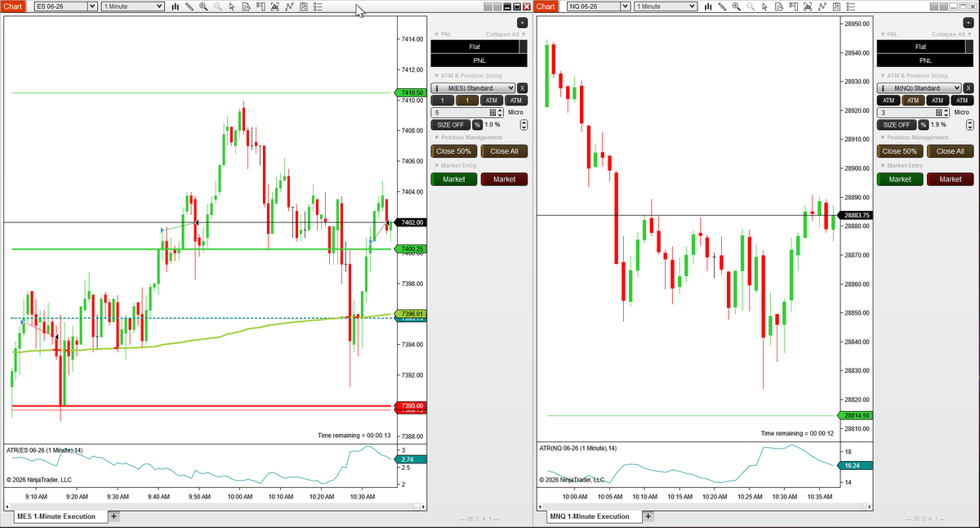Toggle percent button in NQ panel

(x=923, y=125)
